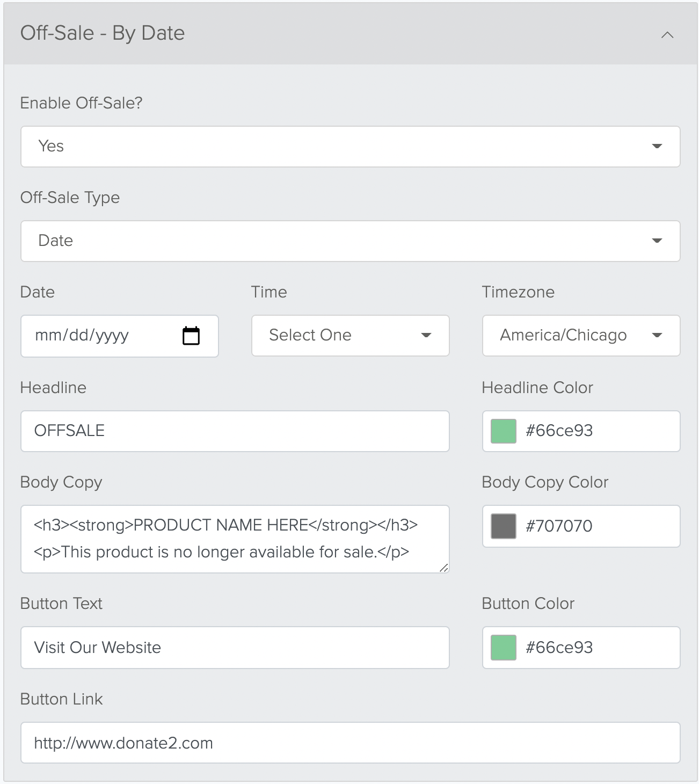Click the Body Copy textarea resize handle
699x784 pixels.
pos(443,568)
